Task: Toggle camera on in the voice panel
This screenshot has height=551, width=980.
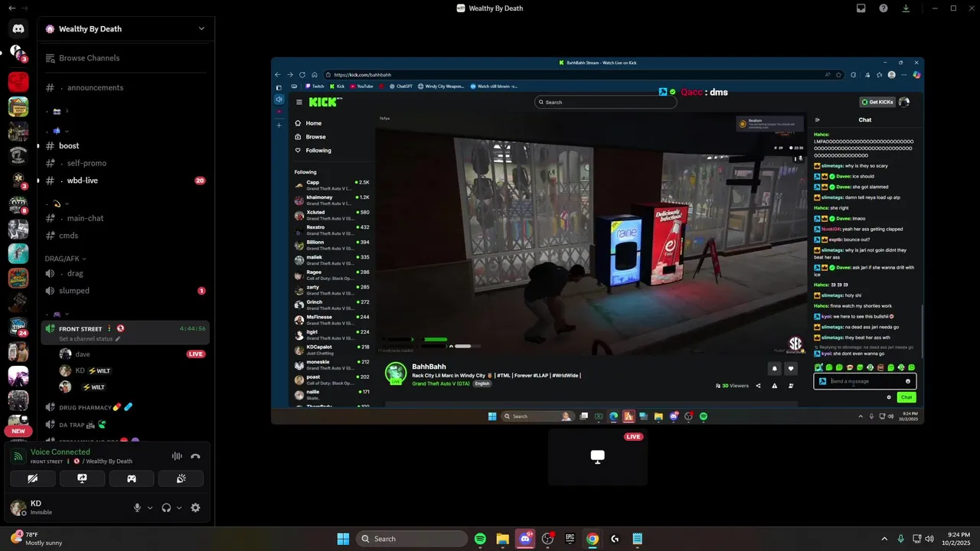Action: pos(33,479)
